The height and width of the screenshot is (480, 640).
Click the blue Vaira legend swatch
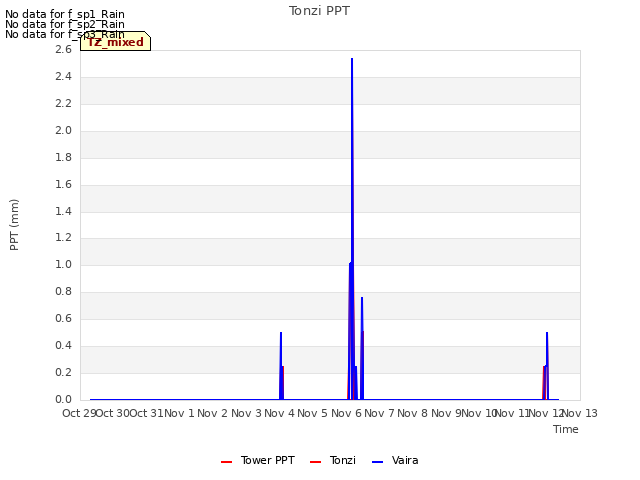(378, 462)
